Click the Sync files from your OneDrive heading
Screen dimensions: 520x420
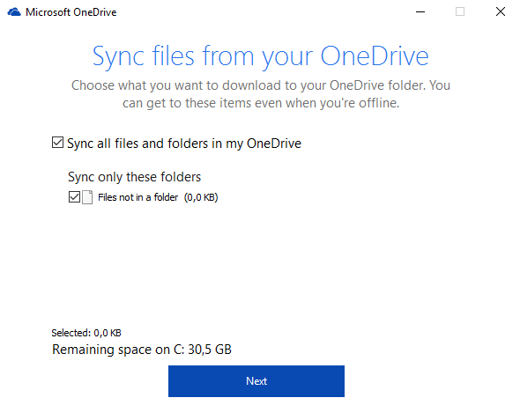click(261, 56)
